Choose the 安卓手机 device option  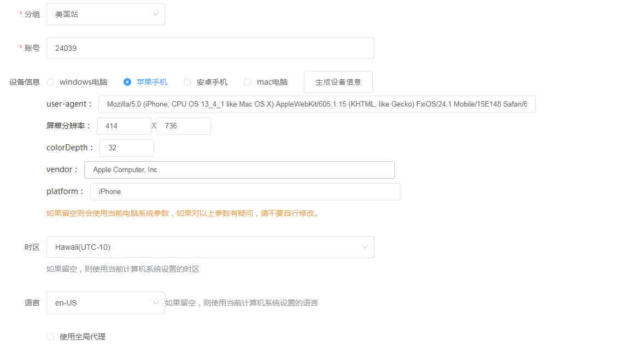(188, 82)
